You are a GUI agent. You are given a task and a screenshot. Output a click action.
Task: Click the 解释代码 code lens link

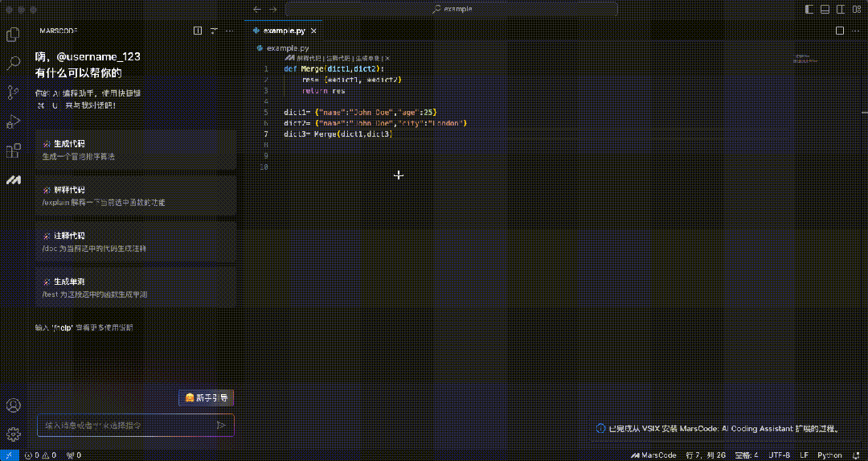point(309,58)
